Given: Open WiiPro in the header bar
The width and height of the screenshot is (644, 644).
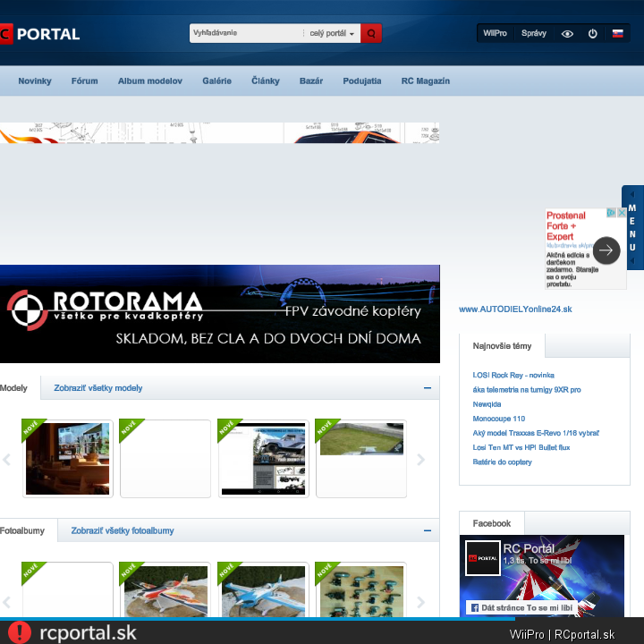Looking at the screenshot, I should pos(495,33).
